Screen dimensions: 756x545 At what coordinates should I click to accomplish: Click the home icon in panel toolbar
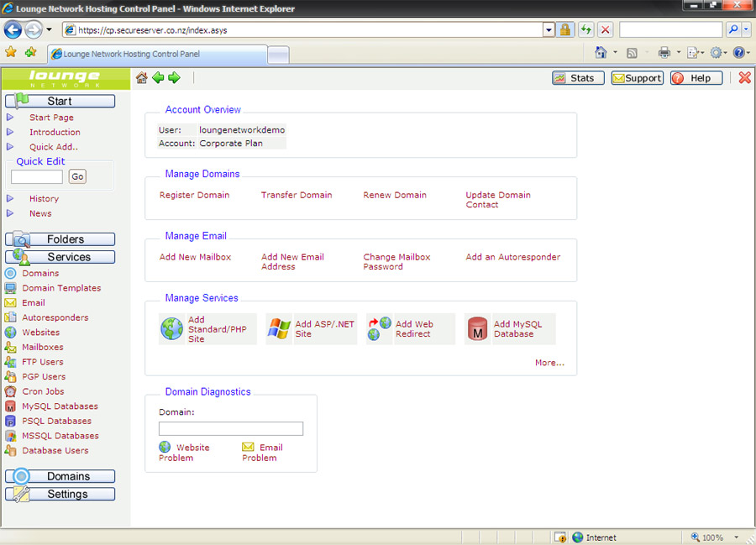click(x=141, y=78)
